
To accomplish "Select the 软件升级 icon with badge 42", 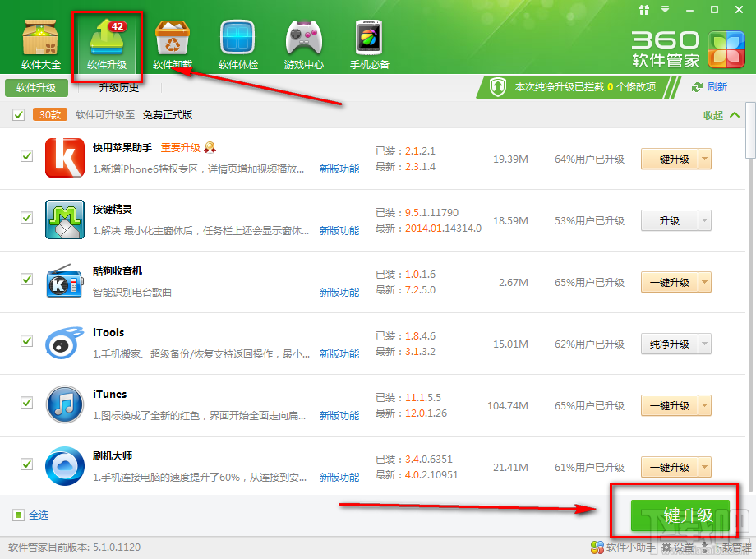I will point(107,37).
